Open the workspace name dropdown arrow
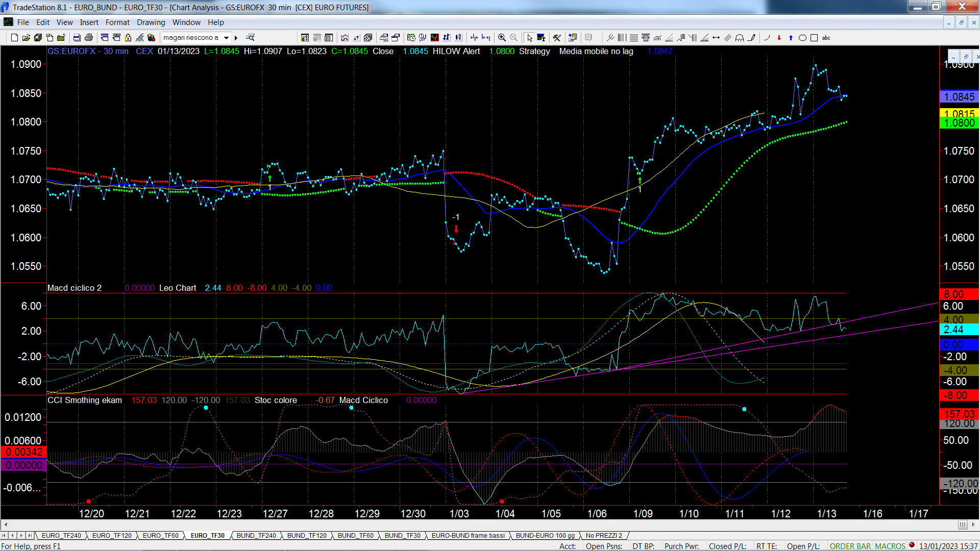 226,38
